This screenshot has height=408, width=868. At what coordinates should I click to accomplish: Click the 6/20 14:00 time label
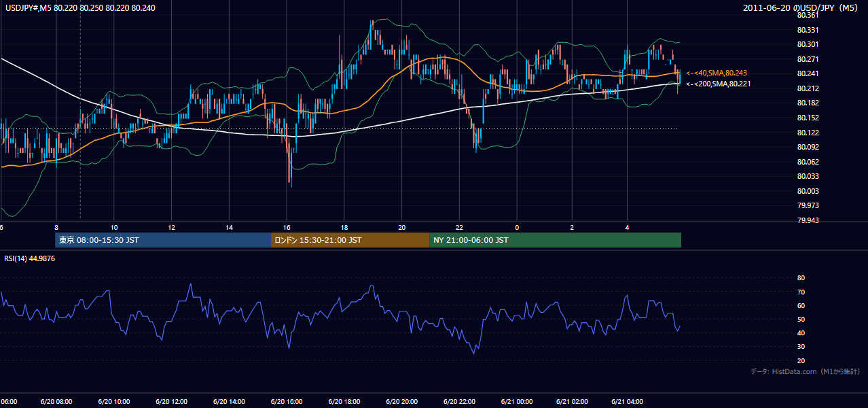click(x=230, y=402)
